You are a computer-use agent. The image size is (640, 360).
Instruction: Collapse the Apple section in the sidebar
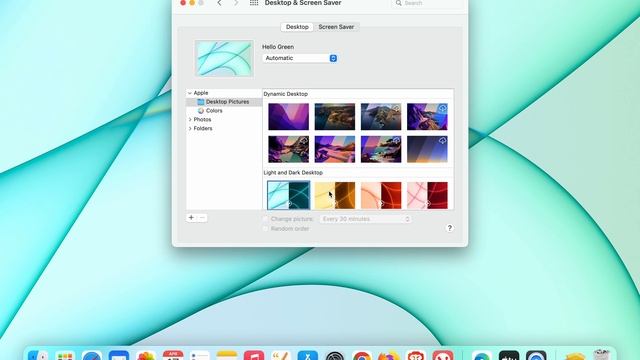pos(190,93)
